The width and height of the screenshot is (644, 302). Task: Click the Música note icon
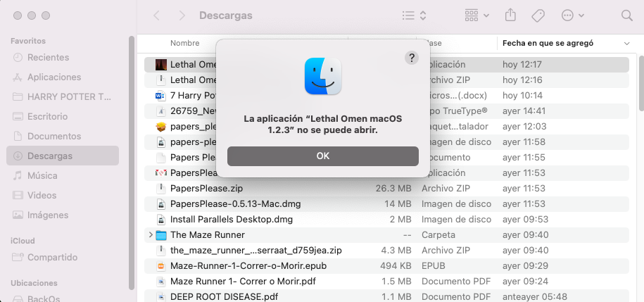[18, 176]
